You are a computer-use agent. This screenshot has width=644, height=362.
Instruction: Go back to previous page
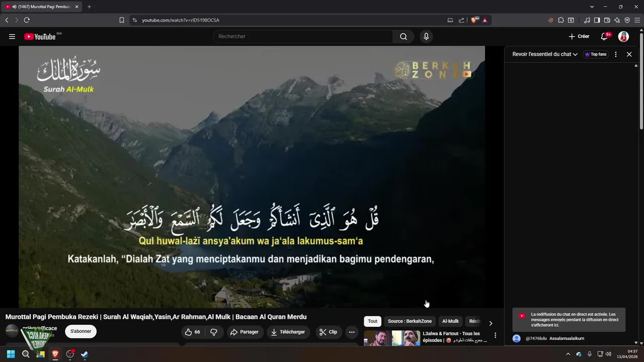click(x=7, y=20)
